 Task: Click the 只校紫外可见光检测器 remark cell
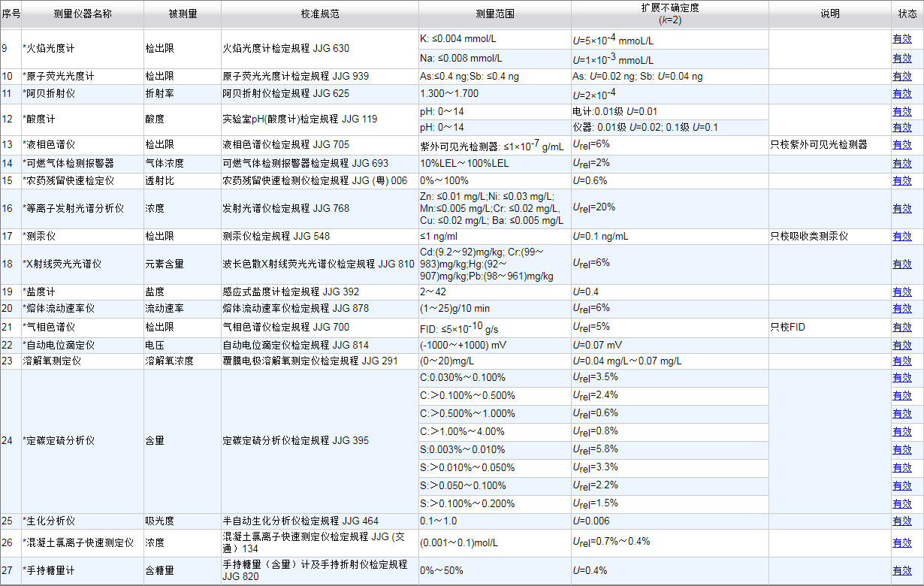829,144
